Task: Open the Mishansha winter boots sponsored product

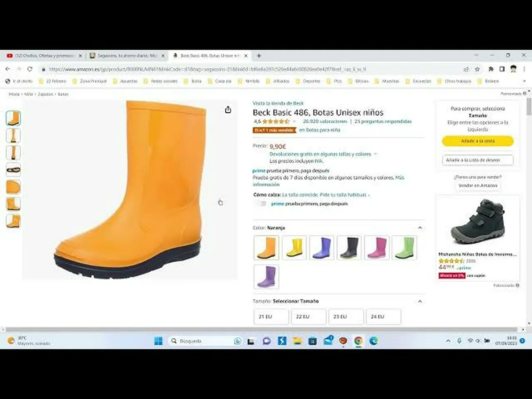Action: (478, 238)
